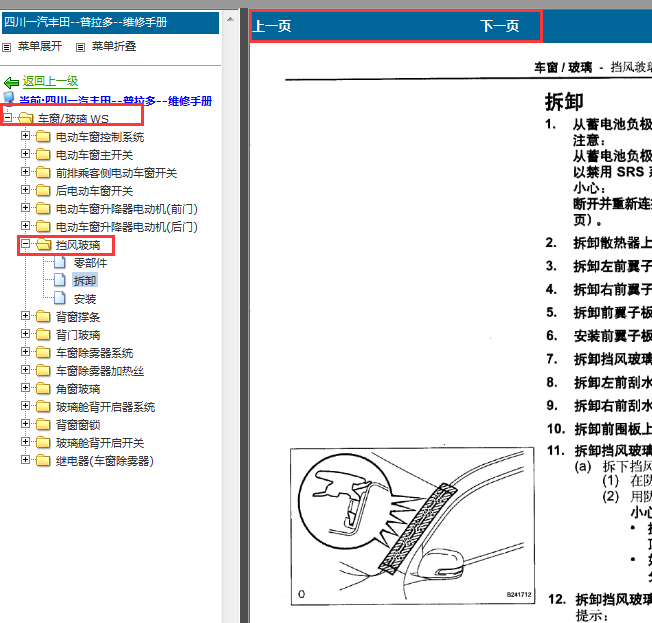Click the 当前:四川一汽丰田--普拉多--维修手册 link
652x623 pixels.
point(116,101)
